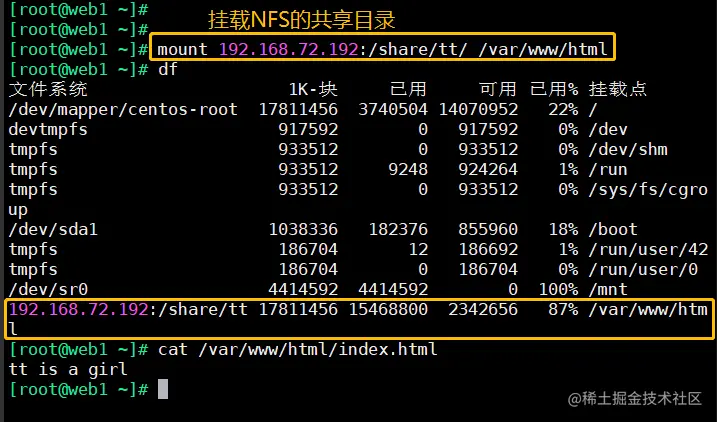
Task: Click the devtmpfs filesystem name
Action: (x=48, y=130)
